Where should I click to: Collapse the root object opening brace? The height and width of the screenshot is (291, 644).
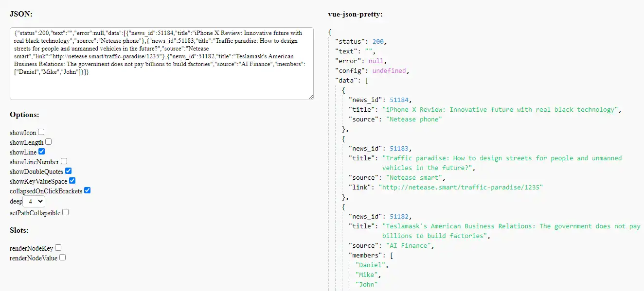click(330, 32)
